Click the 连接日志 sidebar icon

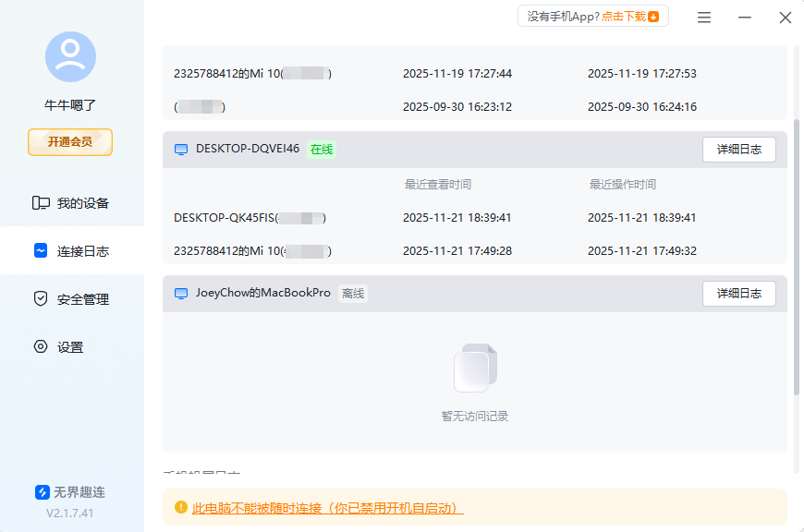click(40, 249)
